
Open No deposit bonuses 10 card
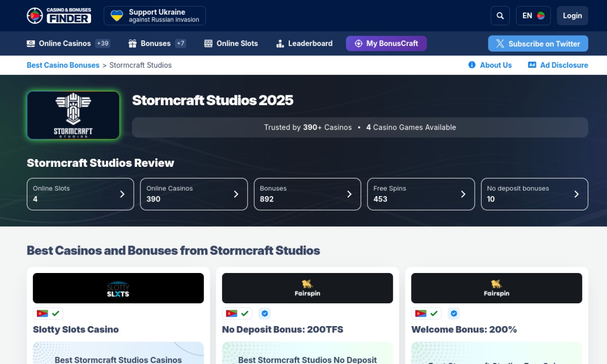tap(534, 194)
